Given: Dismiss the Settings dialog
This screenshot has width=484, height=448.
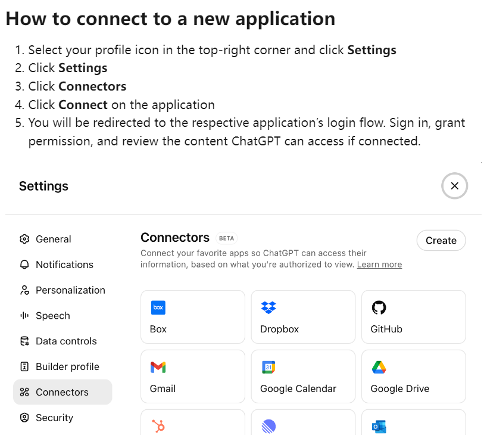Looking at the screenshot, I should point(454,186).
